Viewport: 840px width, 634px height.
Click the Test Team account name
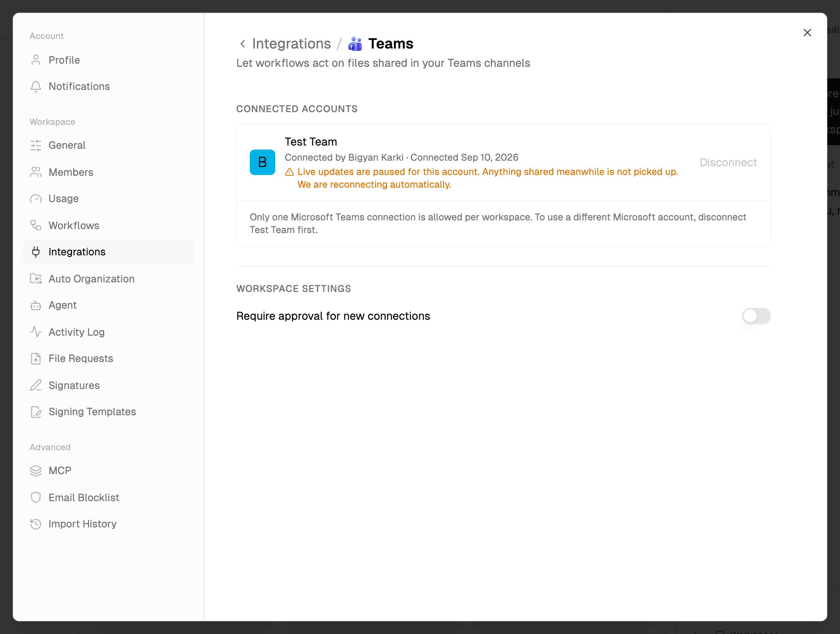tap(311, 142)
